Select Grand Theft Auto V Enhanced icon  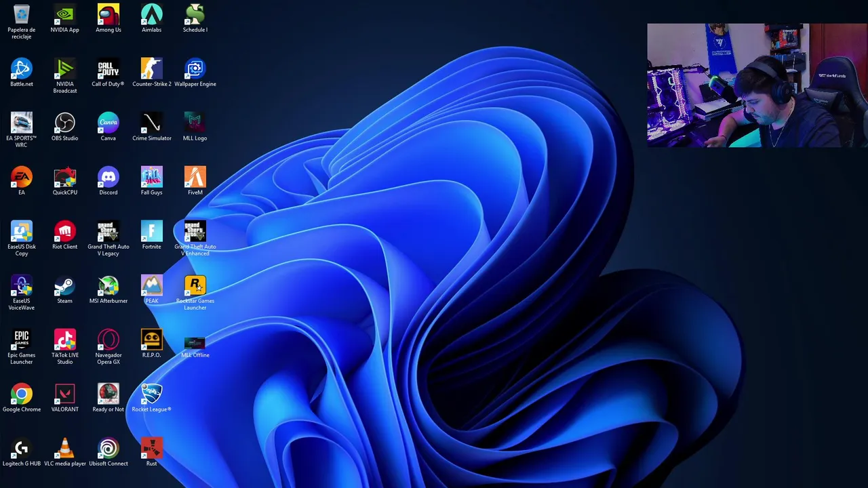click(195, 231)
